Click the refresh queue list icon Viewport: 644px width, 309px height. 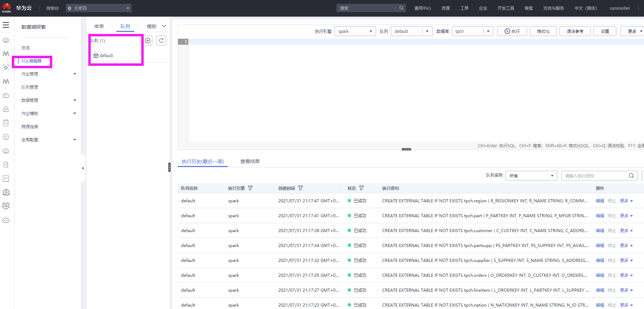pos(161,41)
